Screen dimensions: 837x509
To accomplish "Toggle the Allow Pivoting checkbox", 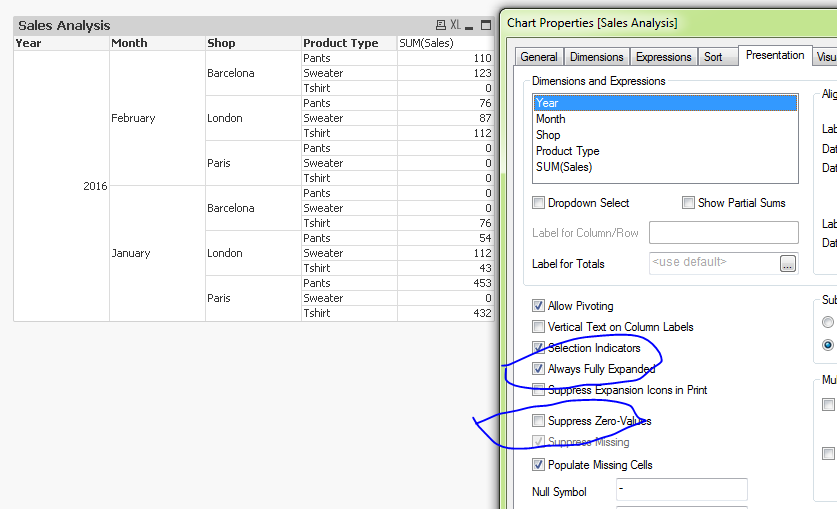I will (x=539, y=306).
